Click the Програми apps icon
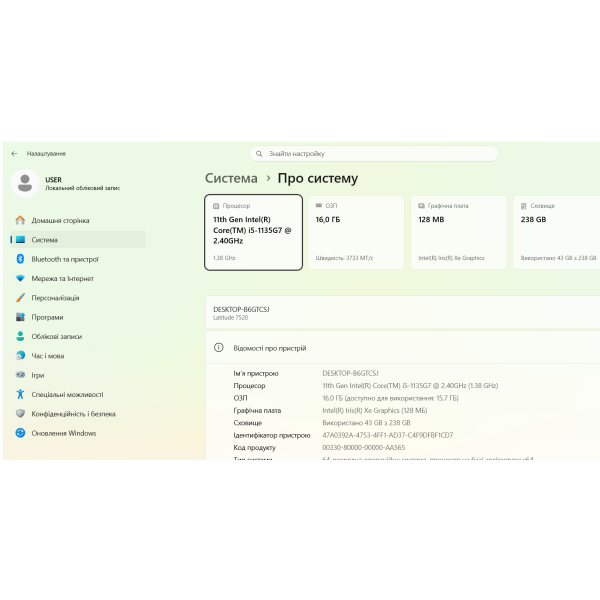The height and width of the screenshot is (600, 600). point(20,317)
